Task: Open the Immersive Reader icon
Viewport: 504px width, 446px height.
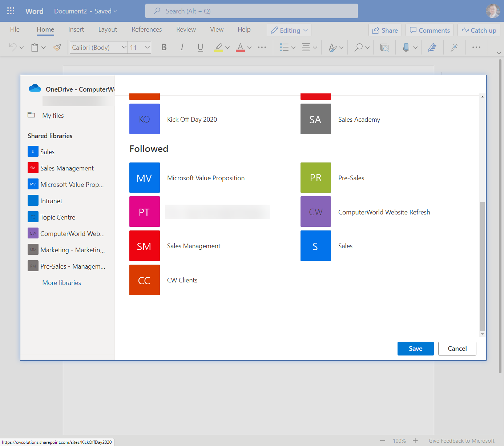Action: point(384,47)
